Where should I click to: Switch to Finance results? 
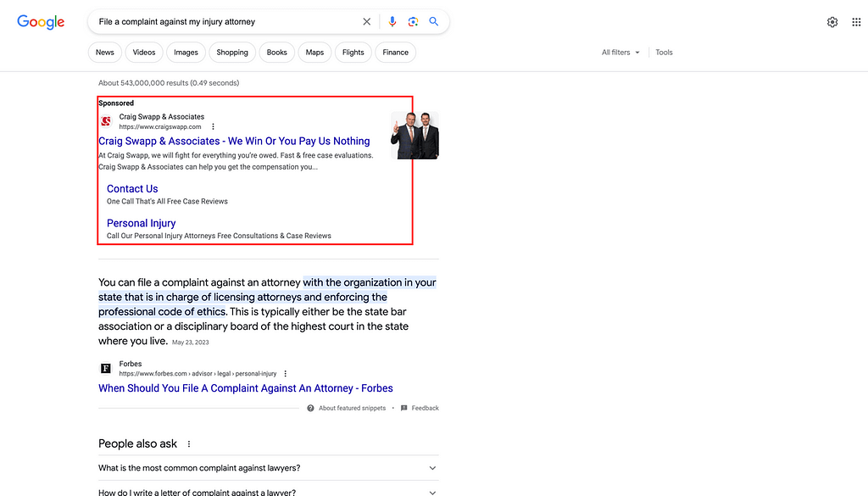click(395, 52)
